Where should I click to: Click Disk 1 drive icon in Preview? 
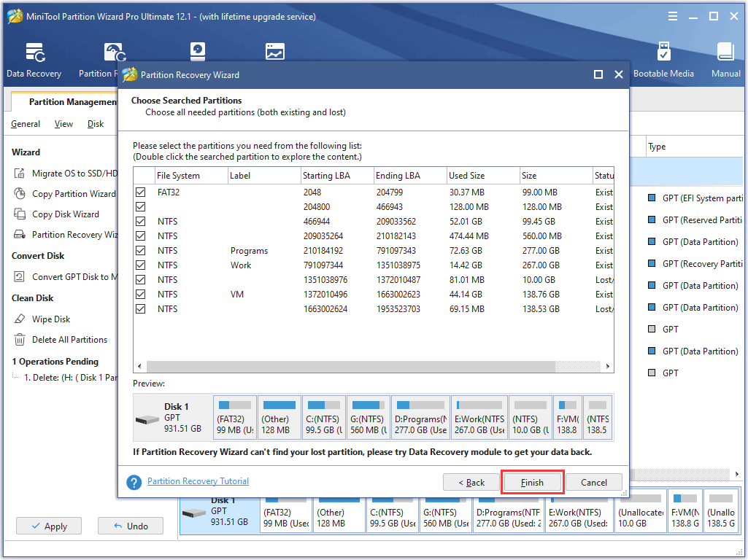click(147, 419)
